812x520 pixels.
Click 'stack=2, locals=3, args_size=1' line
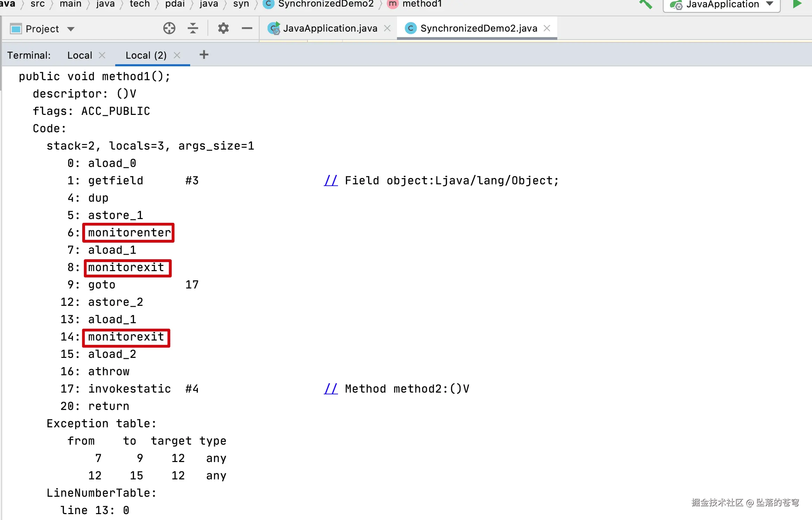(x=150, y=146)
